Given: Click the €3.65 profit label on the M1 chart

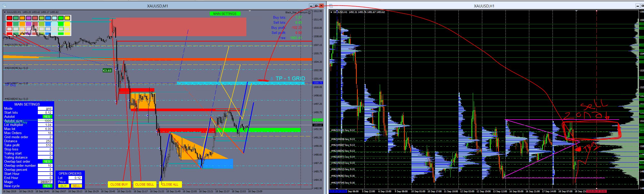Looking at the screenshot, I should [107, 70].
